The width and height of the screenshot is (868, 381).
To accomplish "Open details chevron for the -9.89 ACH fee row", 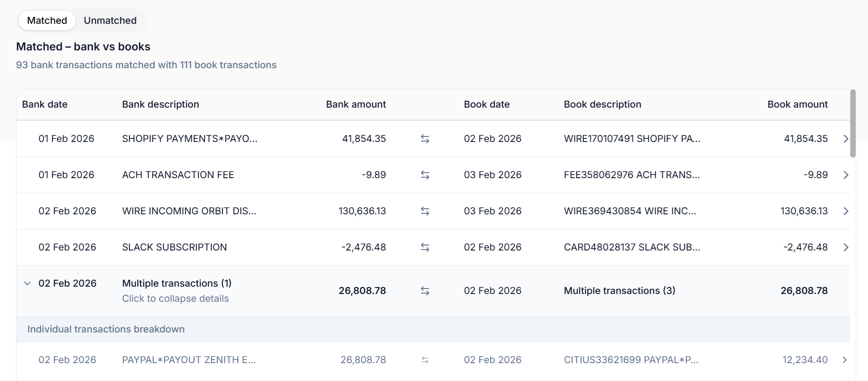I will pyautogui.click(x=846, y=175).
